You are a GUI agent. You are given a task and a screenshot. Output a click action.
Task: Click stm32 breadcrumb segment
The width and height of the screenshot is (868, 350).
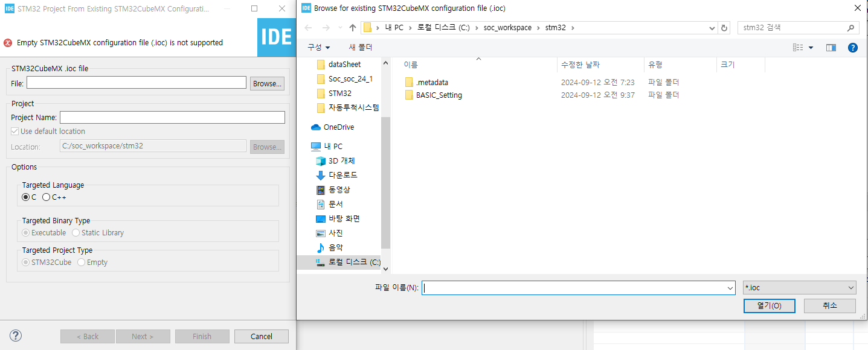(x=556, y=28)
